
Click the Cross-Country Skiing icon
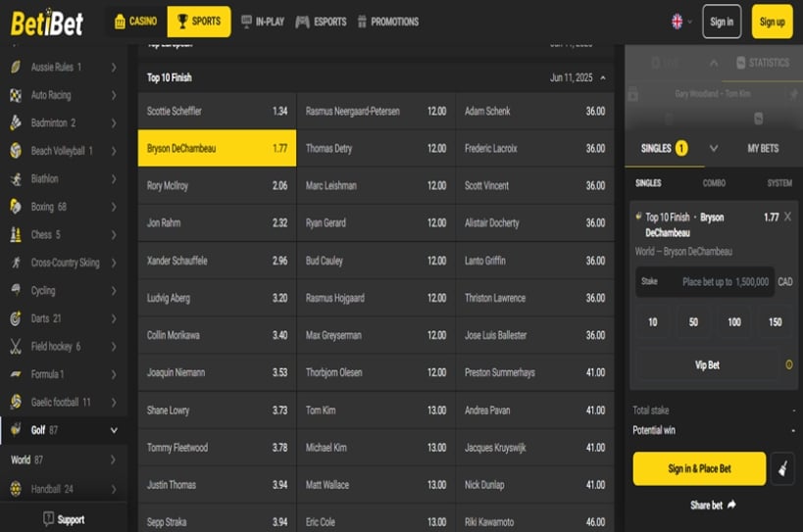click(16, 263)
